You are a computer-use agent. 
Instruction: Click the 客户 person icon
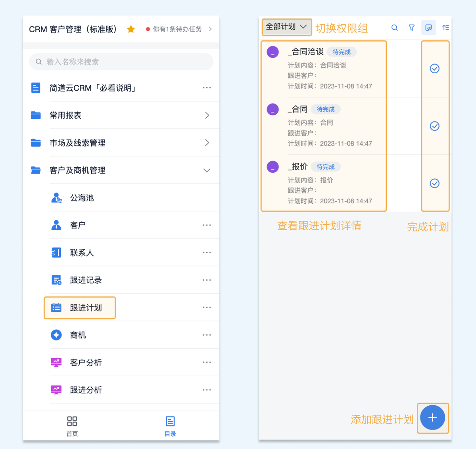coord(56,225)
